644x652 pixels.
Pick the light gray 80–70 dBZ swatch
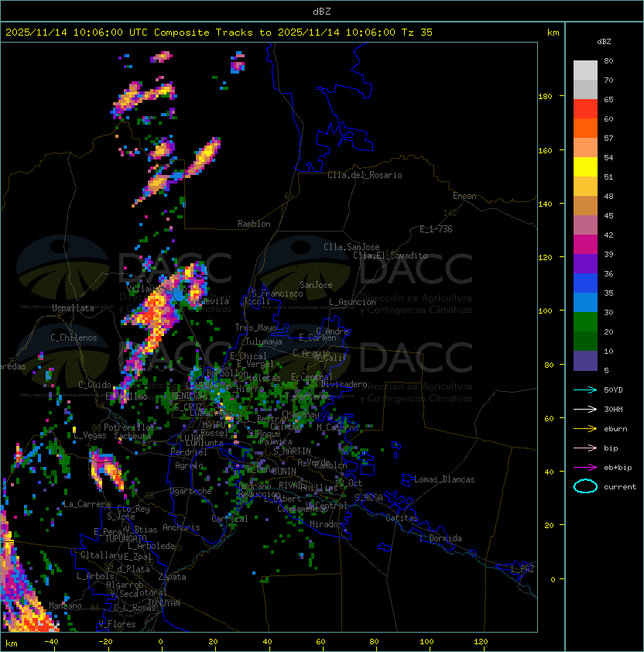coord(585,70)
